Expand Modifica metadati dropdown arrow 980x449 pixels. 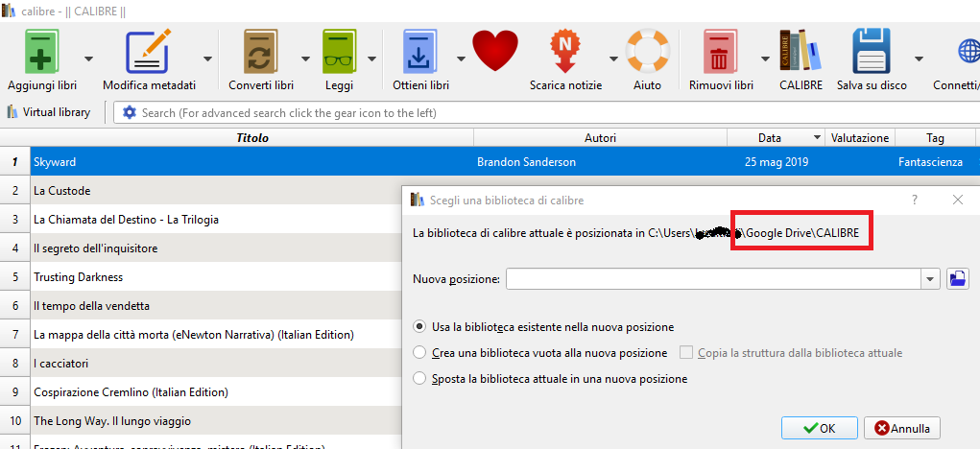tap(207, 59)
